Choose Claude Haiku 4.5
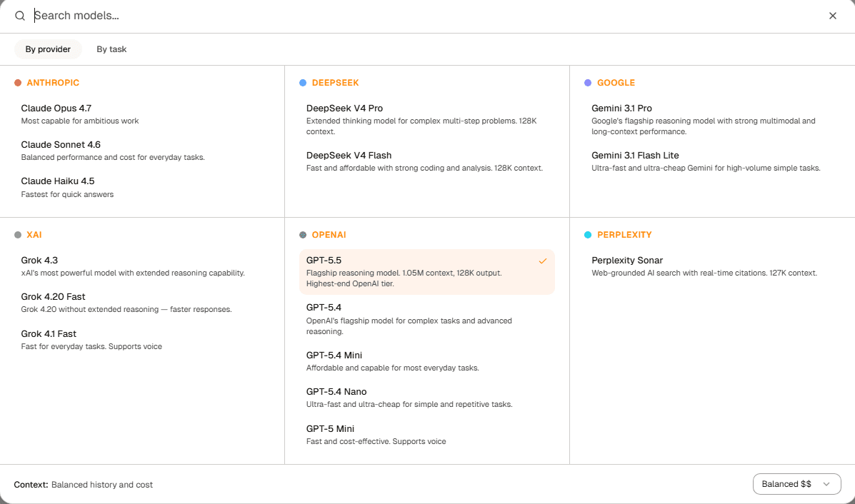 142,188
